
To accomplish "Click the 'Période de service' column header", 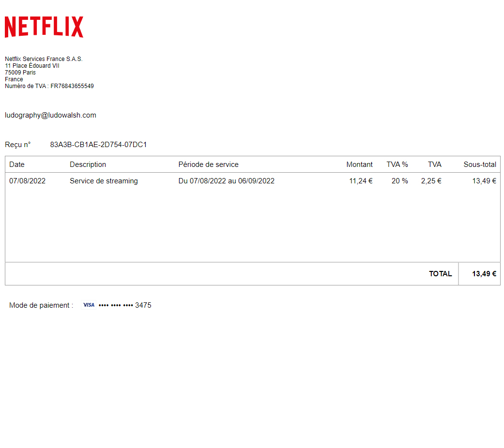I will (x=208, y=164).
